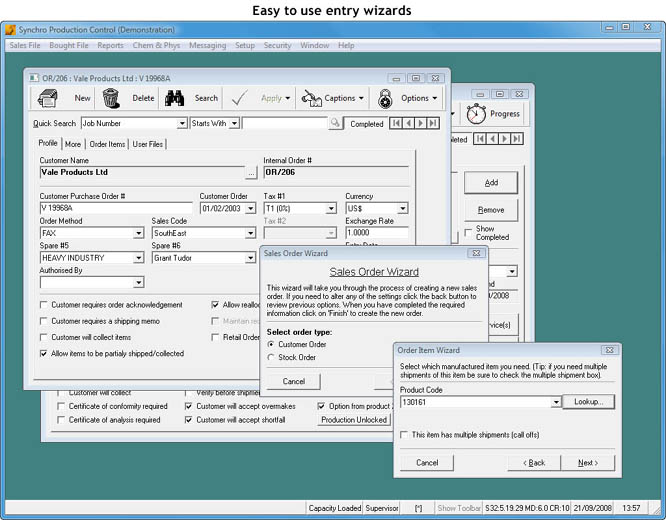The width and height of the screenshot is (666, 520).
Task: Toggle Customer will collect items checkbox
Action: point(43,337)
